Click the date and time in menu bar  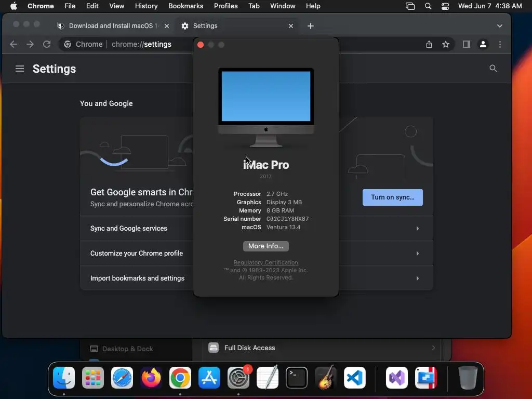coord(490,6)
